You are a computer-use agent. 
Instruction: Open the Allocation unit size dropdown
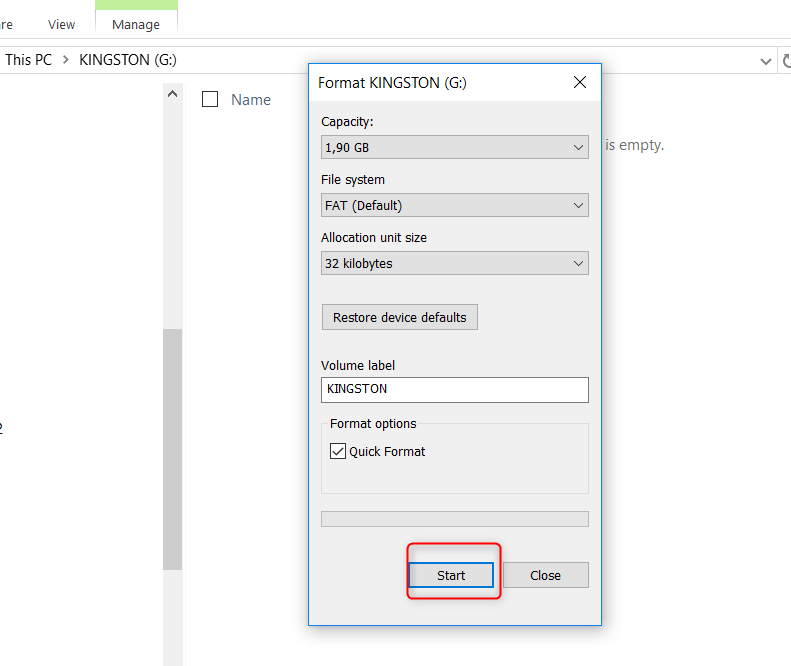click(x=454, y=263)
